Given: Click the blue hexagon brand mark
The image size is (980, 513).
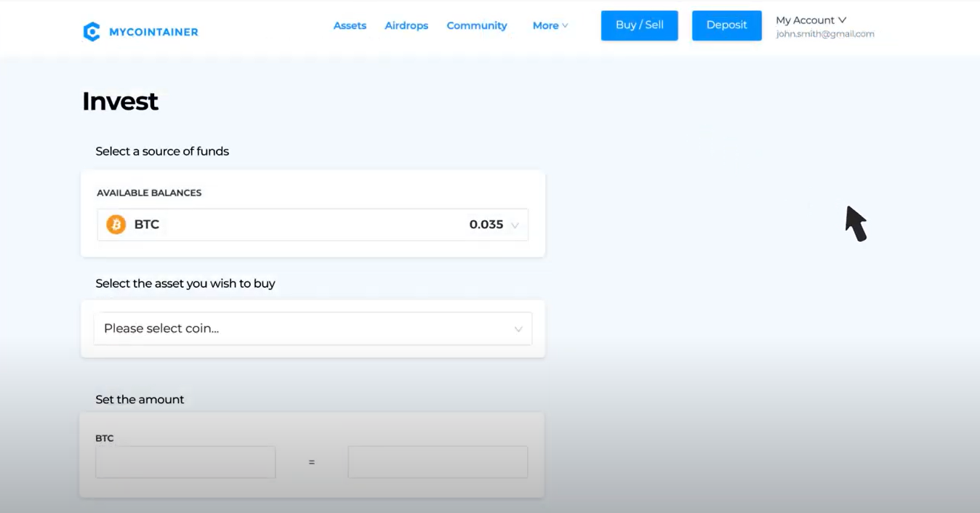Looking at the screenshot, I should [x=92, y=31].
